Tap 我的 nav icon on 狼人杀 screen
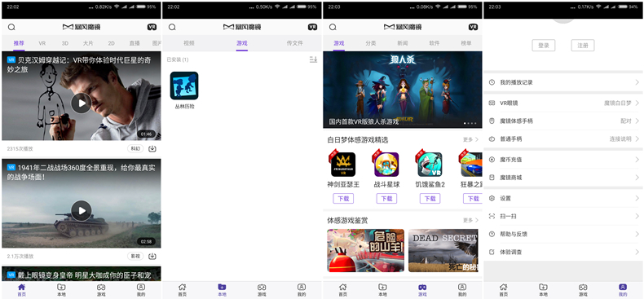The image size is (644, 299). coord(462,289)
